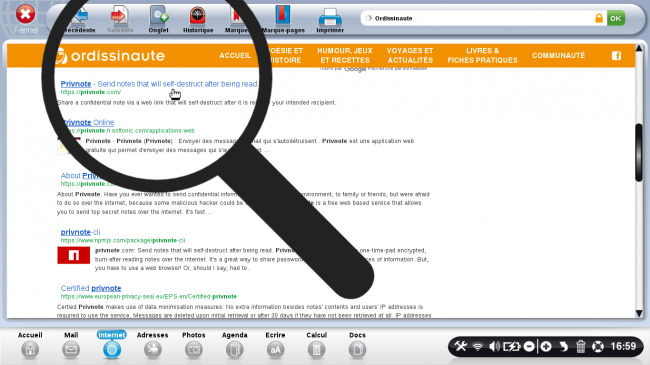This screenshot has height=365, width=650.
Task: Open the ACCUEIL menu item
Action: [x=235, y=56]
